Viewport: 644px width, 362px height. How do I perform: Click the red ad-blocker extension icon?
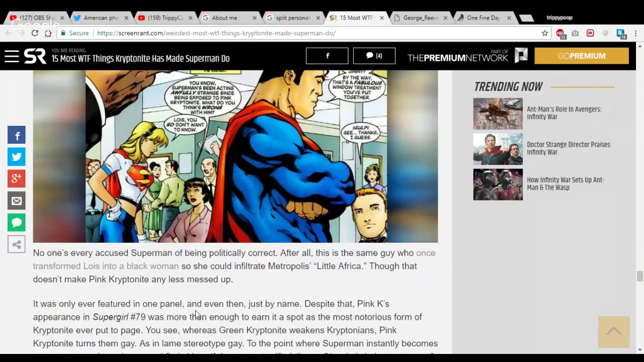coord(560,34)
